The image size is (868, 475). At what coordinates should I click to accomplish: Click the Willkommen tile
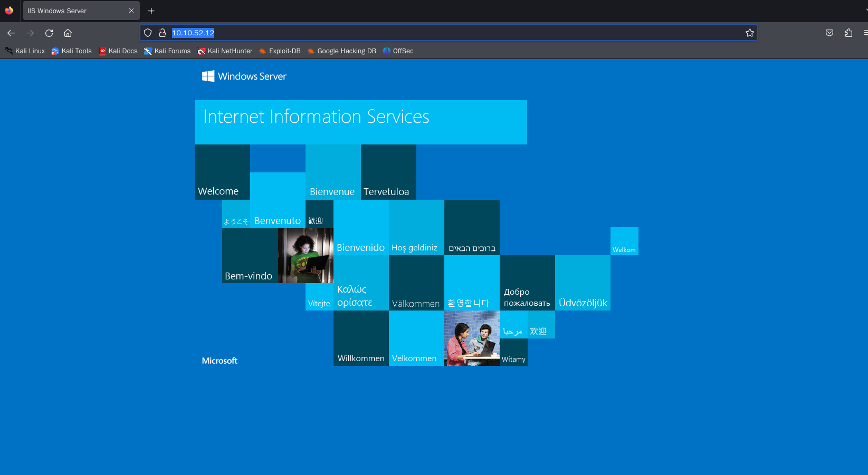click(x=361, y=338)
